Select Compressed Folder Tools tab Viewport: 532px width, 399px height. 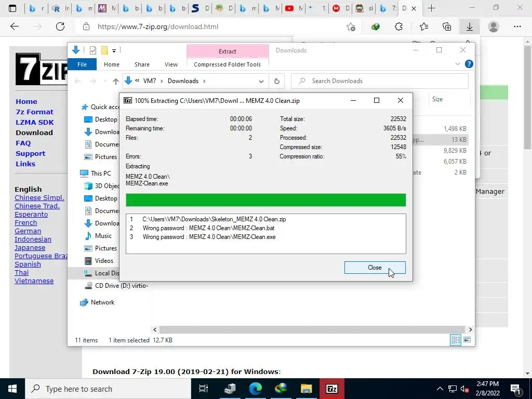coord(228,64)
